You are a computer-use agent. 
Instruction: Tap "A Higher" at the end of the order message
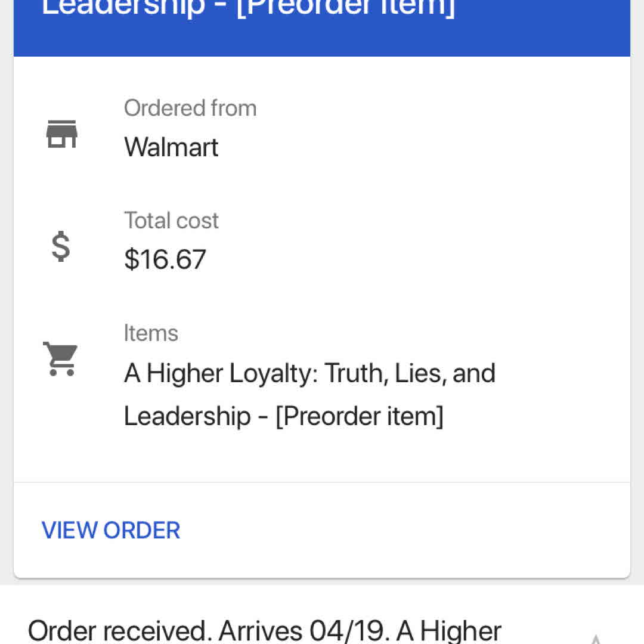coord(448,631)
